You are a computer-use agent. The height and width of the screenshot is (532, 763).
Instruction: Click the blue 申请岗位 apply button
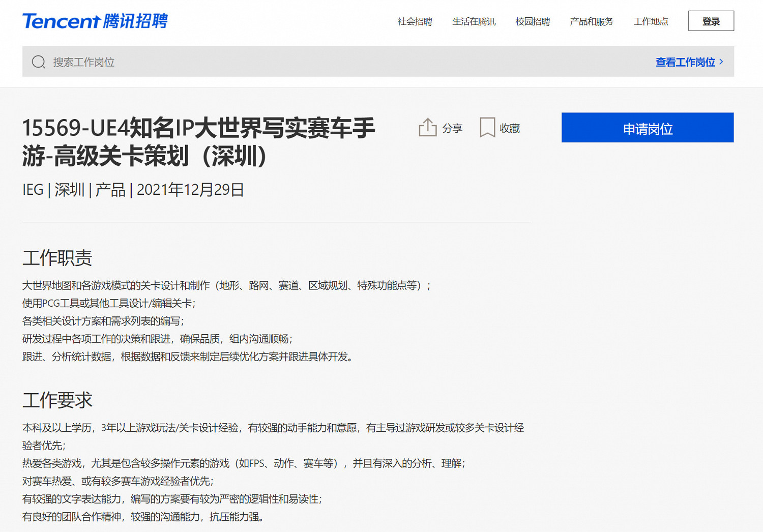[x=647, y=128]
